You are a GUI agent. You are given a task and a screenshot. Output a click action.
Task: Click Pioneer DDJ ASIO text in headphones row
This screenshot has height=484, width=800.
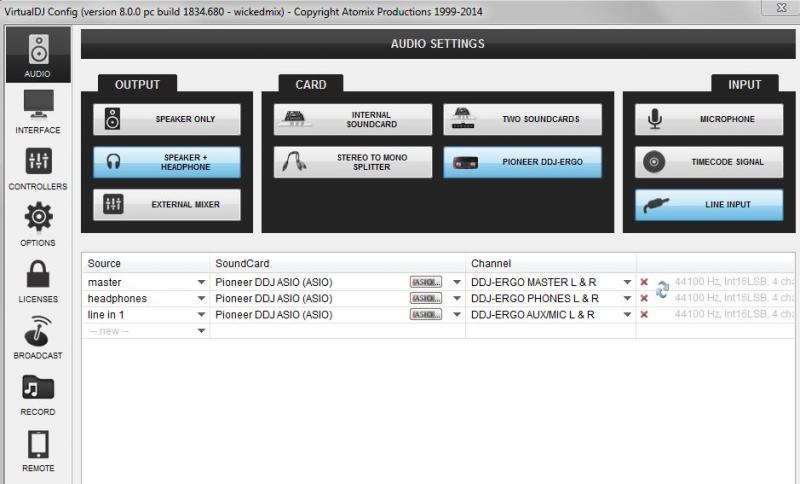(274, 298)
